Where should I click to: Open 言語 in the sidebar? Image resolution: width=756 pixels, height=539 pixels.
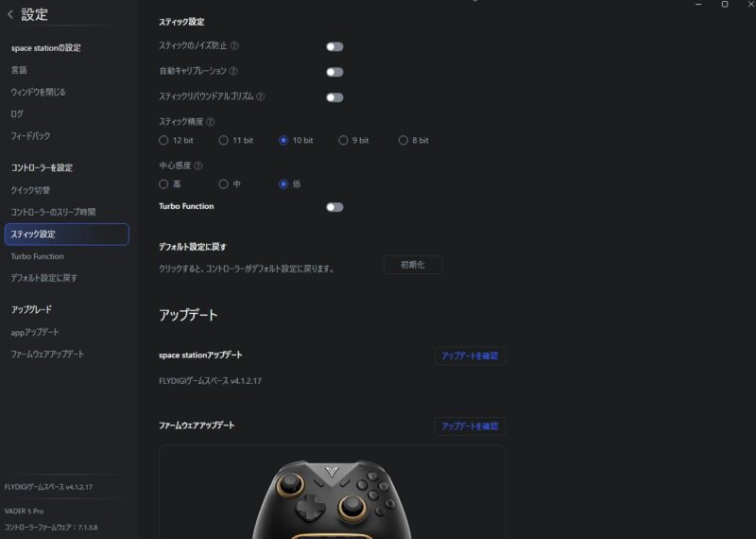pos(19,70)
